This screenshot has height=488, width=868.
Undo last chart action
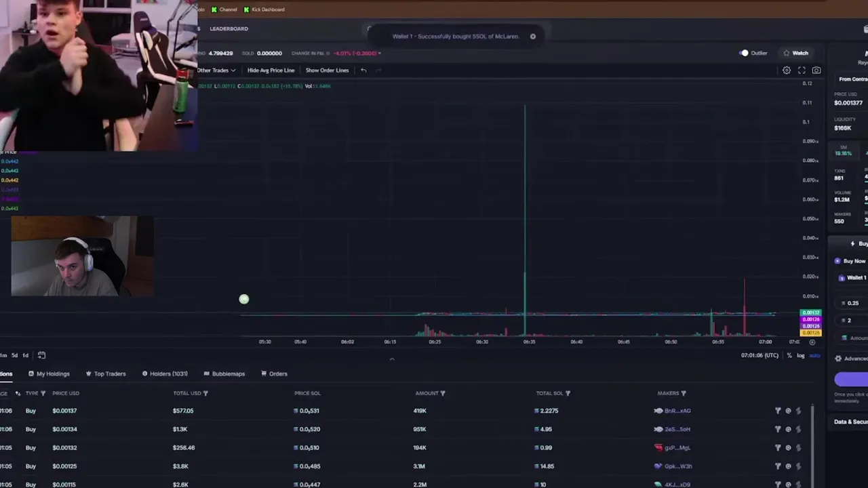363,70
